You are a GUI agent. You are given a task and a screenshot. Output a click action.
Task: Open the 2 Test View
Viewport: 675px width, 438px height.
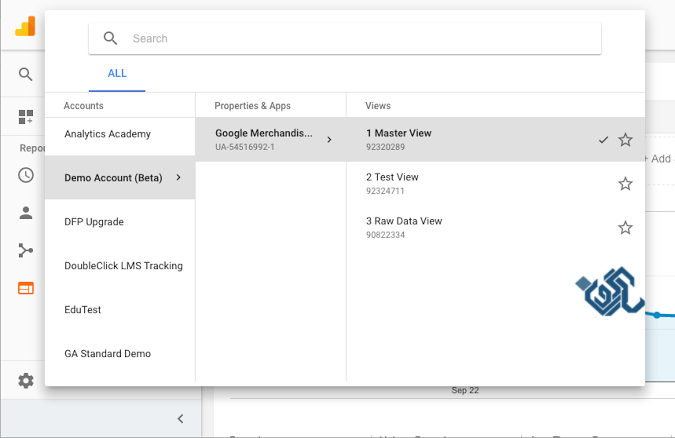tap(496, 184)
